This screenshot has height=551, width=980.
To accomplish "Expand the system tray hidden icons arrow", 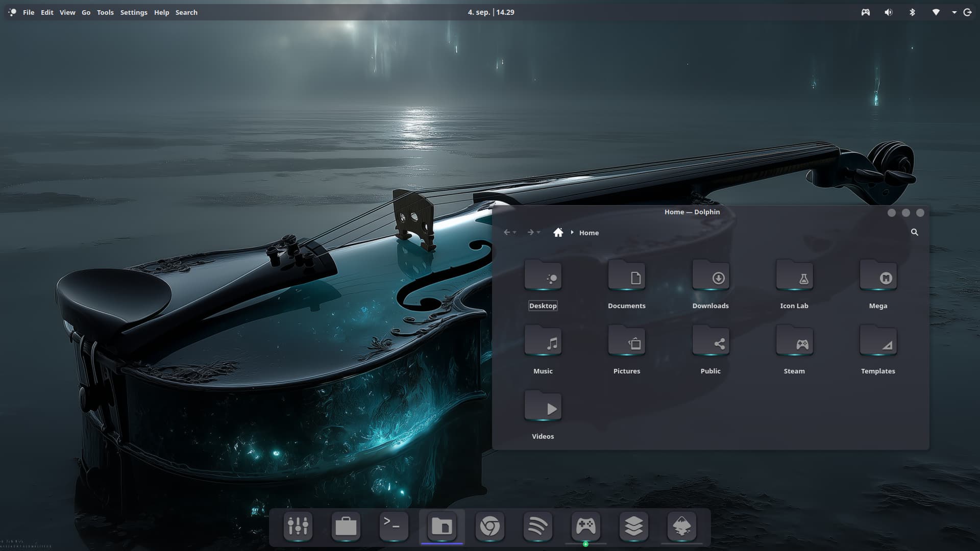I will pyautogui.click(x=954, y=12).
